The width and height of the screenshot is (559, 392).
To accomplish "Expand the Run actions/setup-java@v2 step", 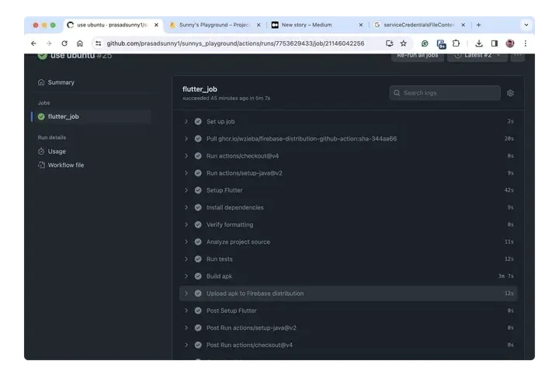I will pyautogui.click(x=186, y=173).
